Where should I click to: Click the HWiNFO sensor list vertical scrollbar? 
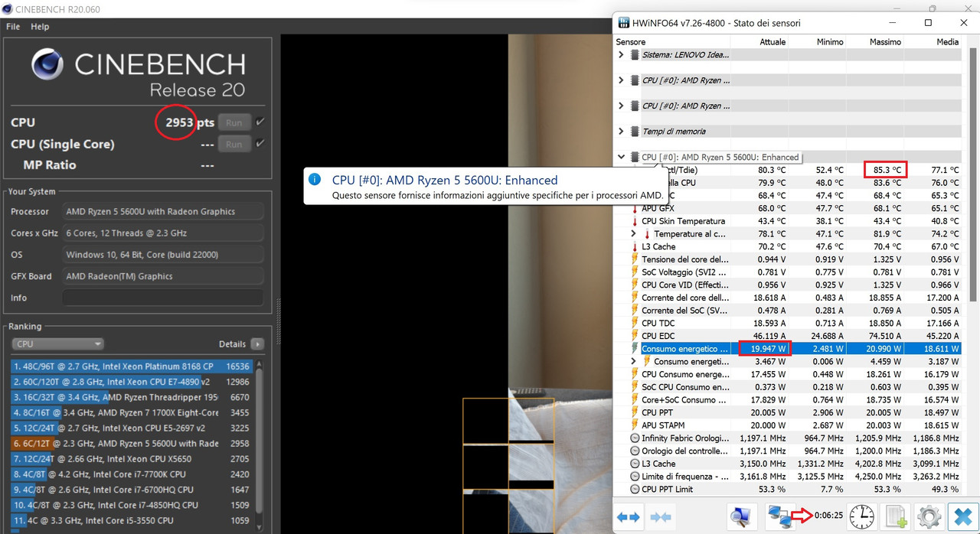[974, 176]
